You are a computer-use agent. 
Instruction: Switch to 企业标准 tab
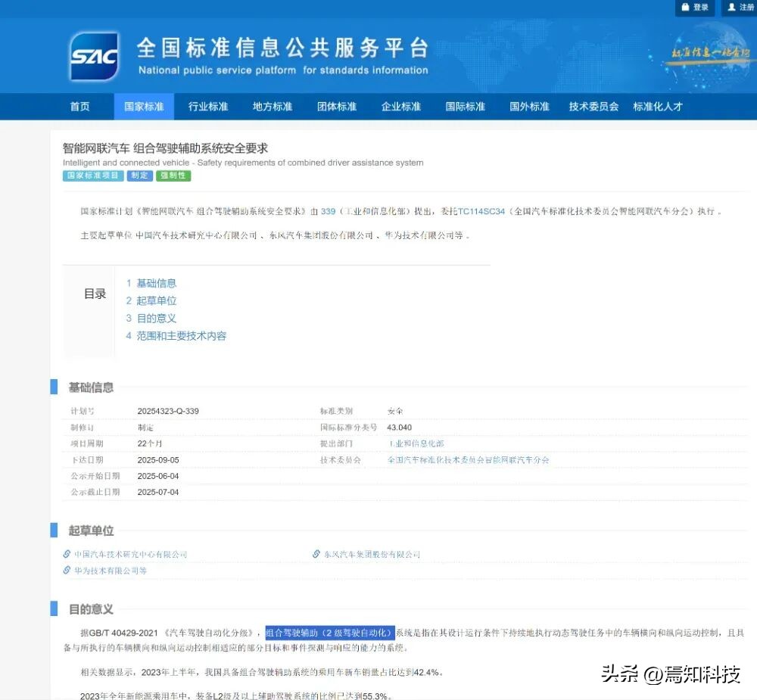click(x=400, y=106)
